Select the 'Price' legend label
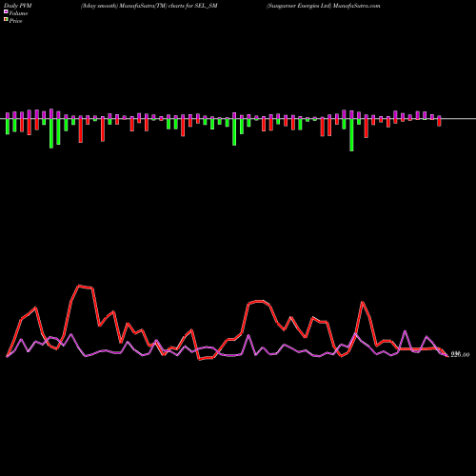 tap(15, 21)
